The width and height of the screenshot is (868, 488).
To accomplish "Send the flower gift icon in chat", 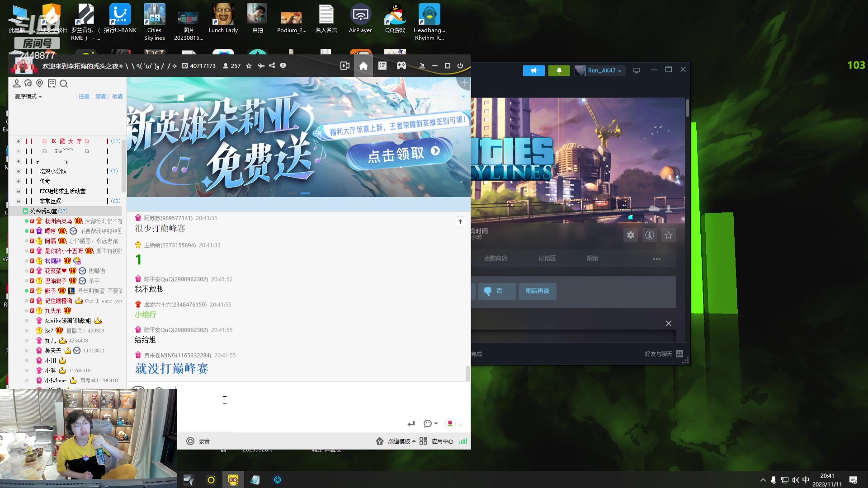I will click(449, 423).
